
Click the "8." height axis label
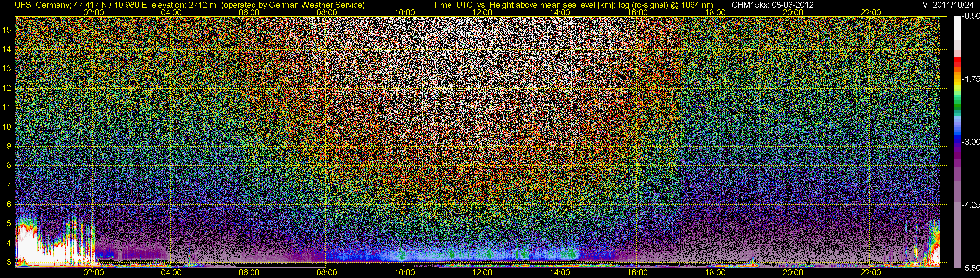(10, 166)
